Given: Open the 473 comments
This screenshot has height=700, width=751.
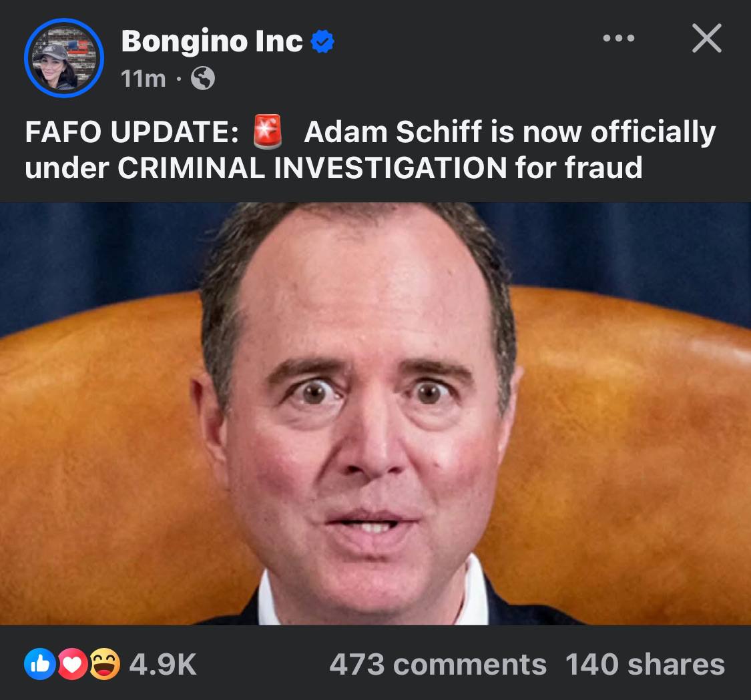Looking at the screenshot, I should pyautogui.click(x=437, y=664).
